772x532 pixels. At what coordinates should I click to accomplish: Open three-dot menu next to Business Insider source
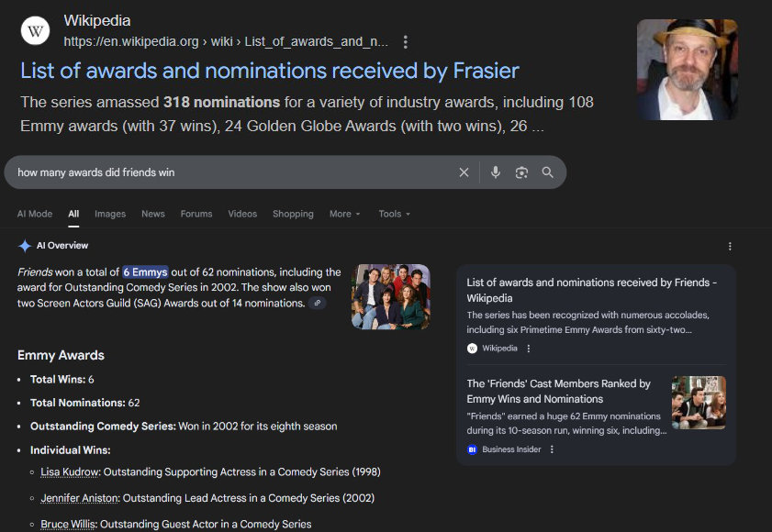coord(552,449)
